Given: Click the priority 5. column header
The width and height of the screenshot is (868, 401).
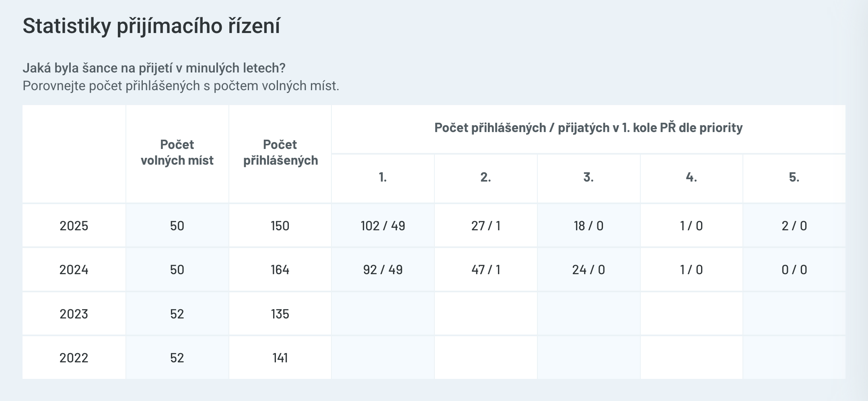Looking at the screenshot, I should coord(794,177).
